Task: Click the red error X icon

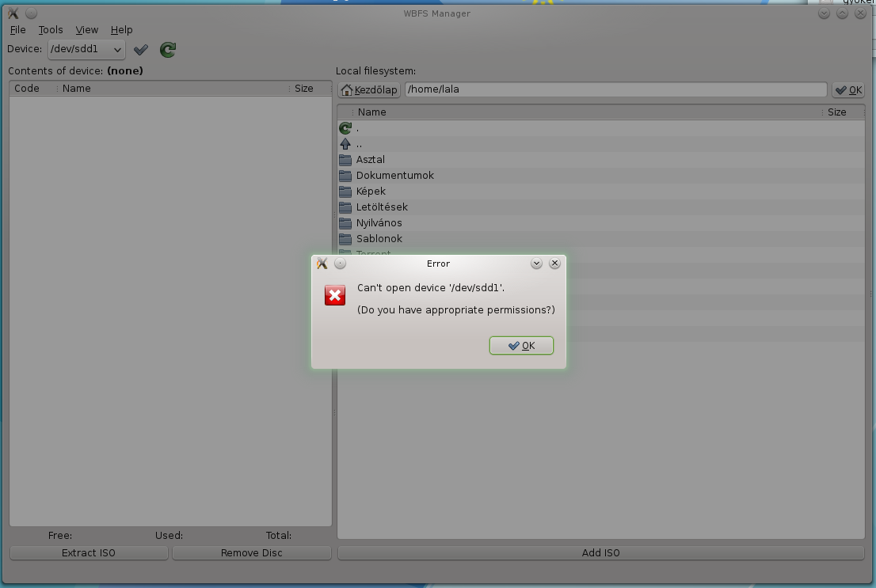Action: (335, 295)
